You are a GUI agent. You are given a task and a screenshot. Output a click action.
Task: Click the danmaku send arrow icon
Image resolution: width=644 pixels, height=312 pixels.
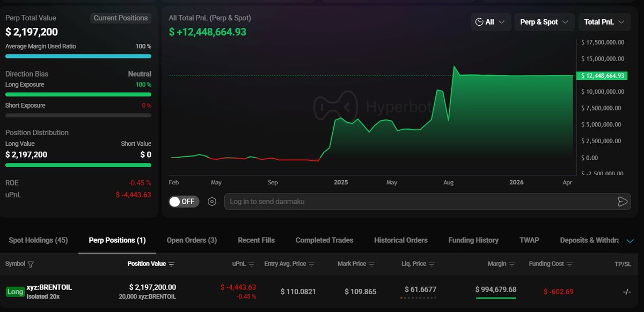coord(623,202)
